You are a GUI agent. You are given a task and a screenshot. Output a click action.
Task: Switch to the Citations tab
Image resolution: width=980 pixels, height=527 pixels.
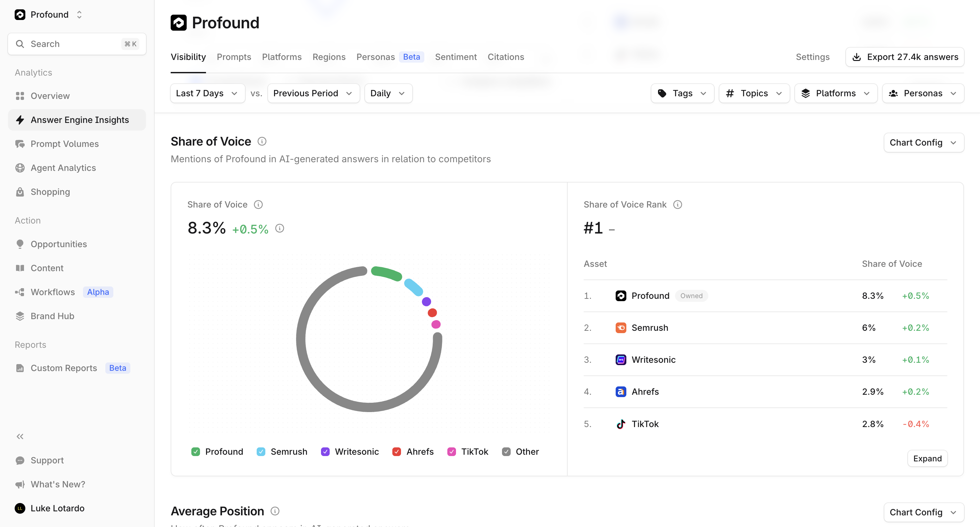click(506, 57)
